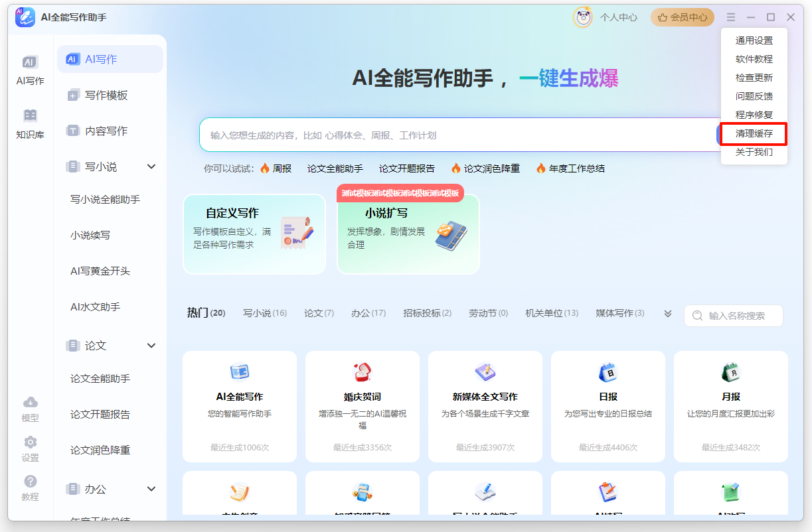This screenshot has width=812, height=532.
Task: Choose 检查更新 from the dropdown menu
Action: [754, 77]
